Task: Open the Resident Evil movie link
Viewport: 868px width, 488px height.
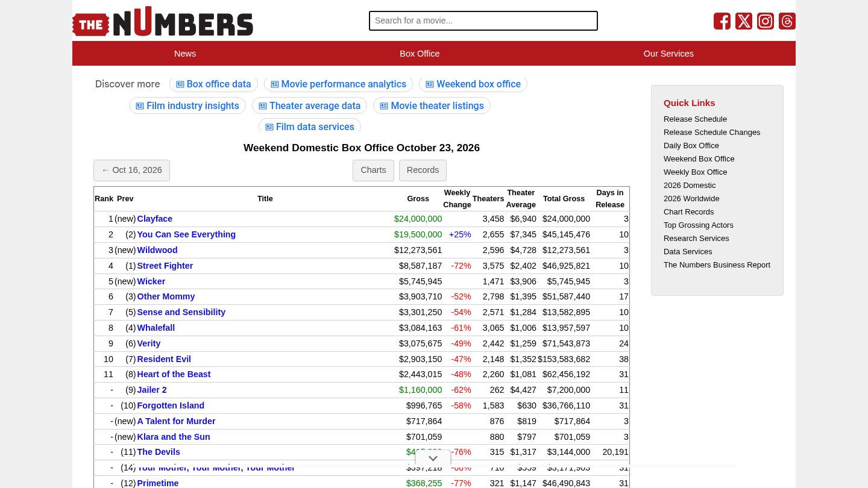Action: coord(164,359)
